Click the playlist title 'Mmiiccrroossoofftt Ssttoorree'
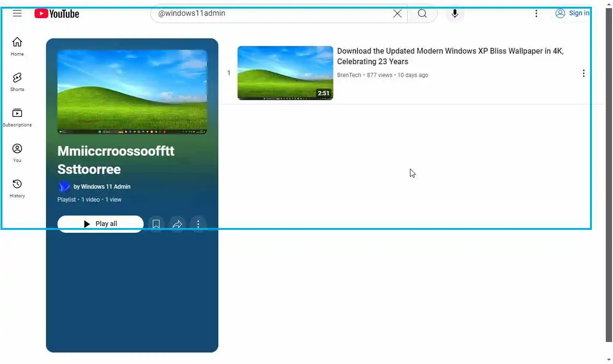 (x=116, y=160)
